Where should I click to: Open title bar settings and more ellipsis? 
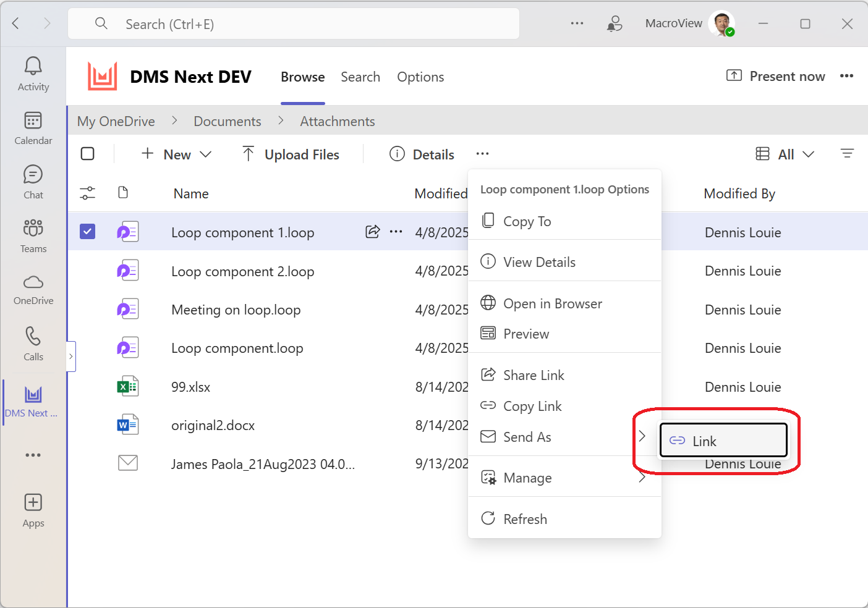click(x=577, y=23)
